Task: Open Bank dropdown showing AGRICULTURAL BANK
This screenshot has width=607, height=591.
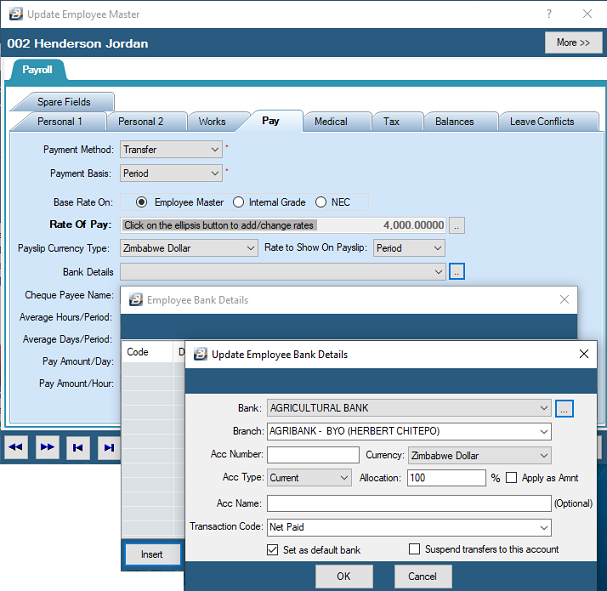Action: coord(409,408)
